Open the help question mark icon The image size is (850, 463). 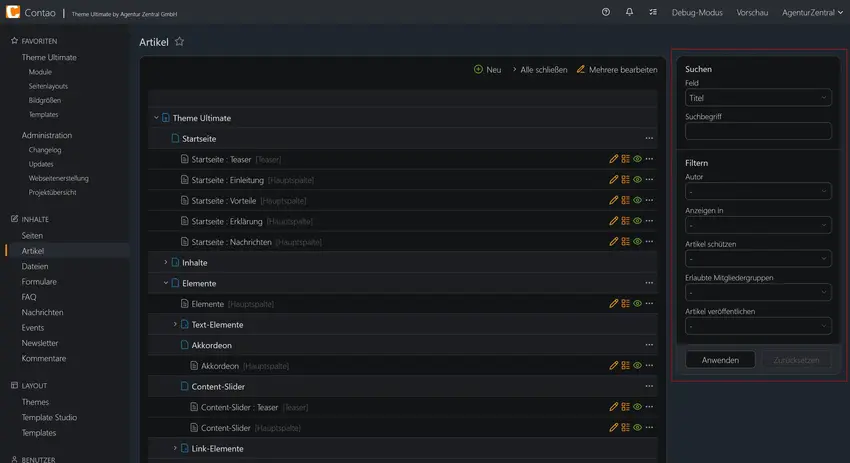pyautogui.click(x=606, y=12)
